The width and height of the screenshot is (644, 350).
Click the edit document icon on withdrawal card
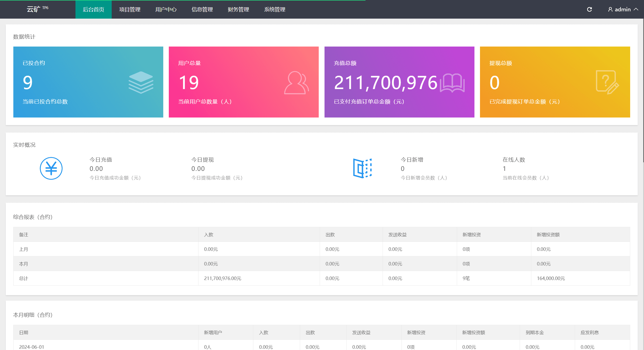point(607,82)
